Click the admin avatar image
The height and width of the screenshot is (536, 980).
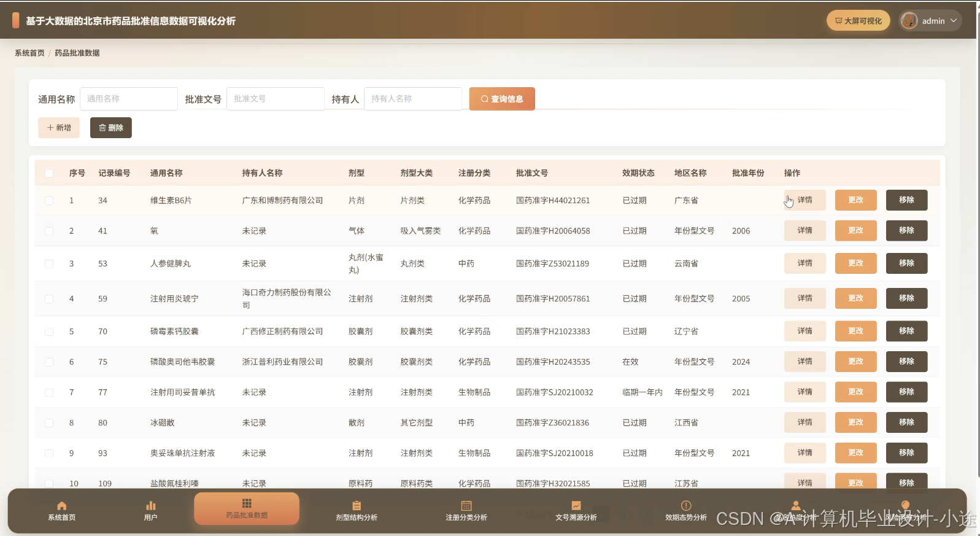909,21
